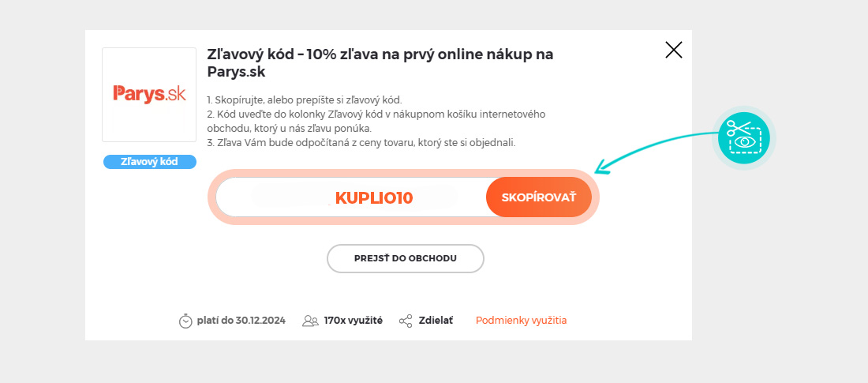Open the Podmienky využitia link

click(521, 321)
